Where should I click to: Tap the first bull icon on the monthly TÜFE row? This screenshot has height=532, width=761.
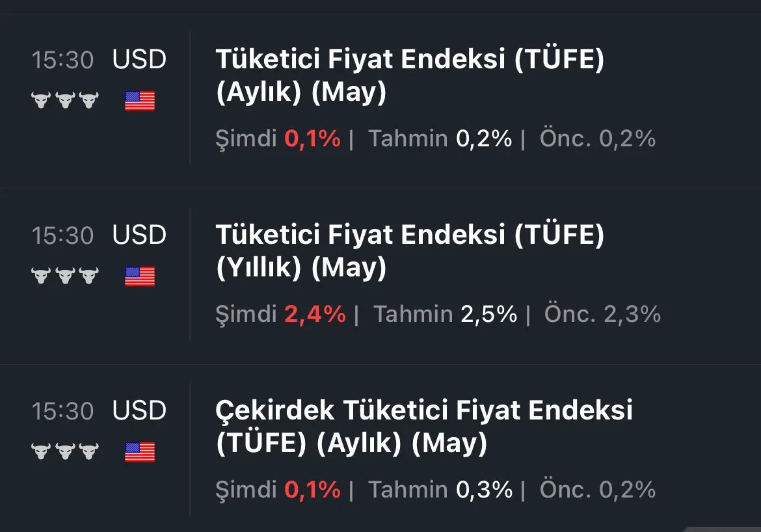coord(41,100)
